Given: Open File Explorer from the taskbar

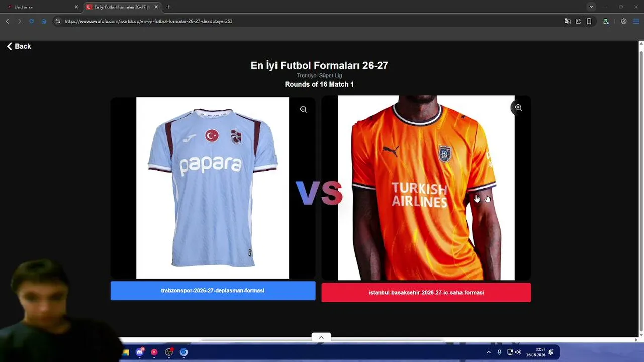Looking at the screenshot, I should (x=126, y=352).
